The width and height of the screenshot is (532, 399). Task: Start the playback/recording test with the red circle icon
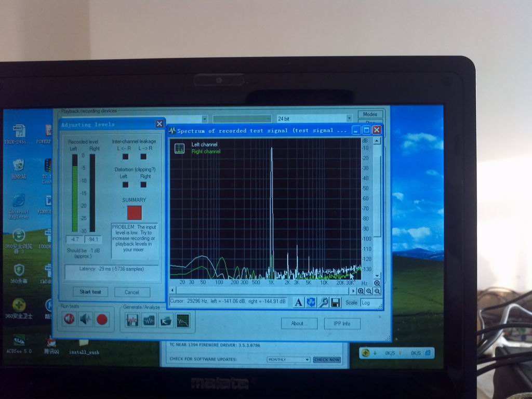coord(102,320)
